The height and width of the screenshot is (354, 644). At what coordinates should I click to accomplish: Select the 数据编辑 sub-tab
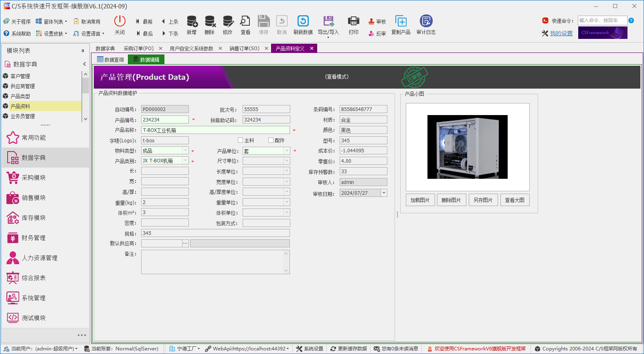pyautogui.click(x=146, y=60)
